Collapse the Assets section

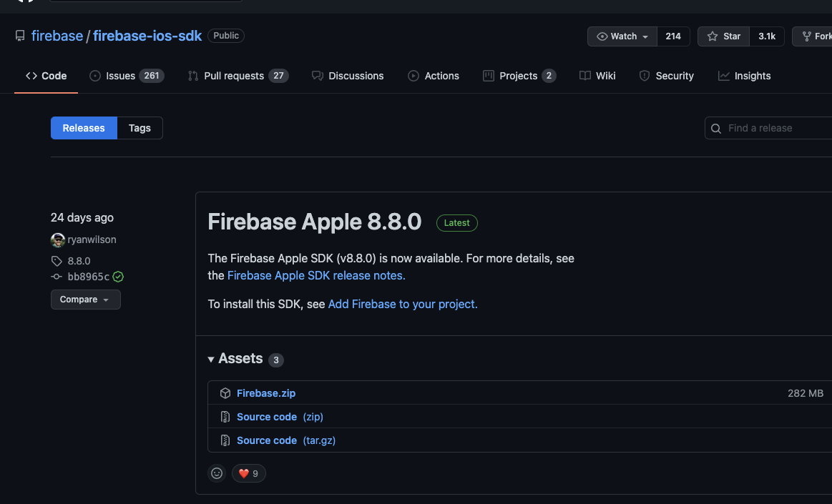point(211,359)
